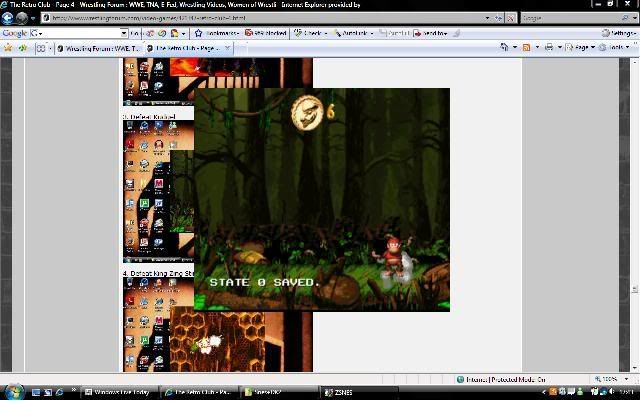Viewport: 640px width, 401px height.
Task: Expand the Home button dropdown arrow
Action: click(x=515, y=47)
